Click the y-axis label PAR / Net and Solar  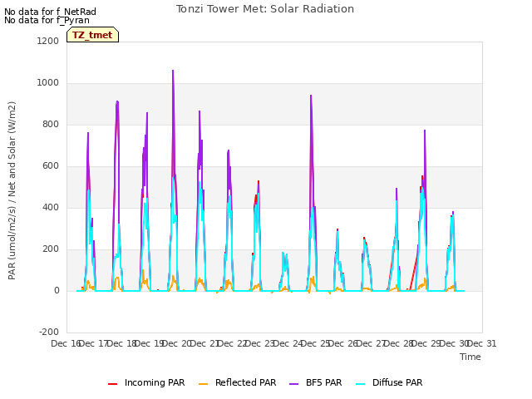pos(12,190)
